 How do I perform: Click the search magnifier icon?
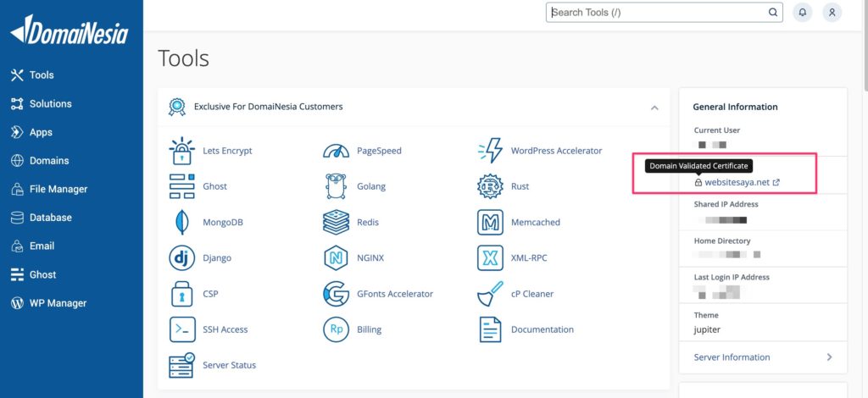[x=773, y=12]
